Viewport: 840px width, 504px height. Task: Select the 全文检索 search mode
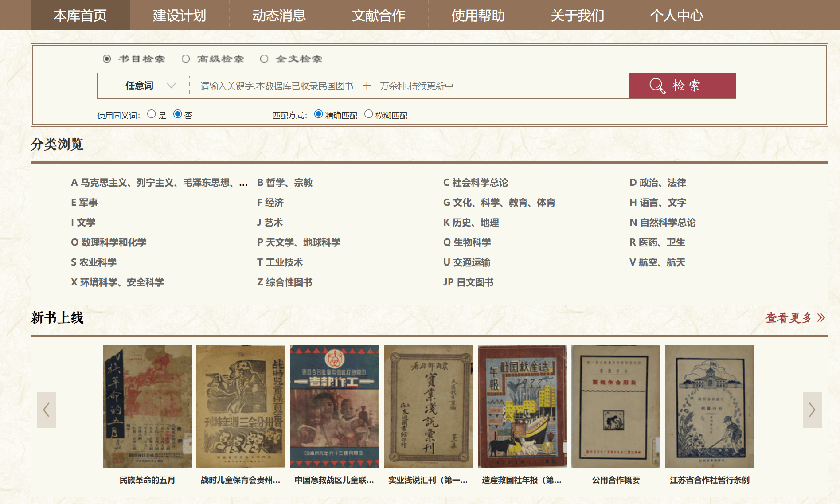264,59
